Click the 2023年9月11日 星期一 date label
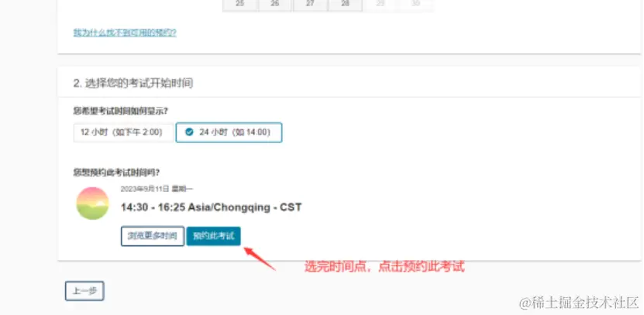Viewport: 644px width, 315px height. pyautogui.click(x=157, y=189)
